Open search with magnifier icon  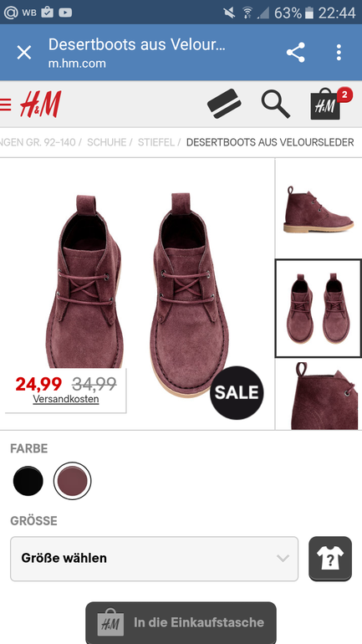(x=275, y=104)
